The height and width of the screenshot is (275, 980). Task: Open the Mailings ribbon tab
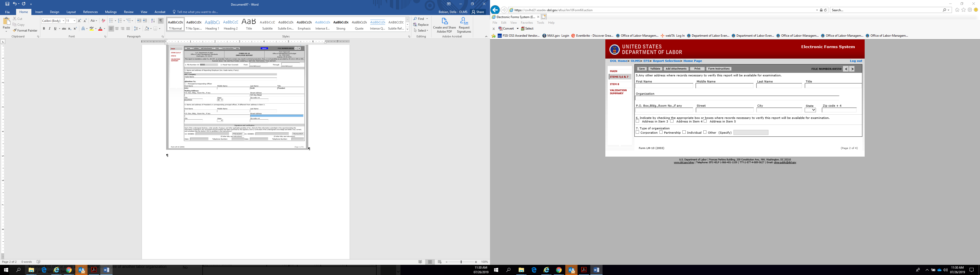111,12
